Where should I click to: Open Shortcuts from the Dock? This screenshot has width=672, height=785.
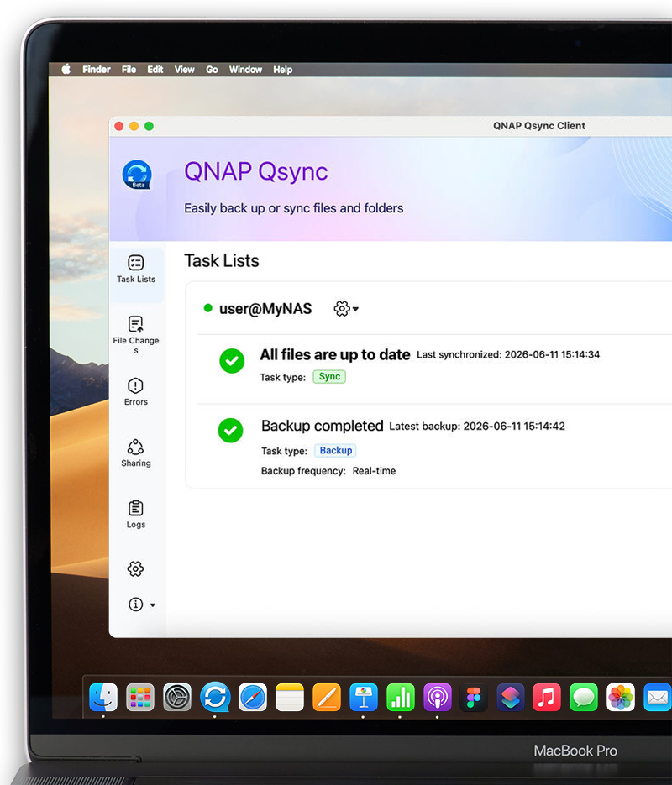tap(510, 697)
